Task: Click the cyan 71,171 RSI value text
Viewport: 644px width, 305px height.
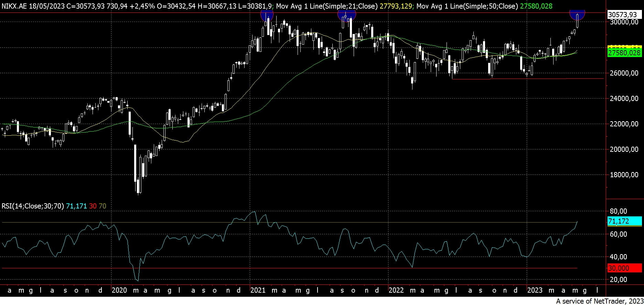Action: [x=76, y=206]
